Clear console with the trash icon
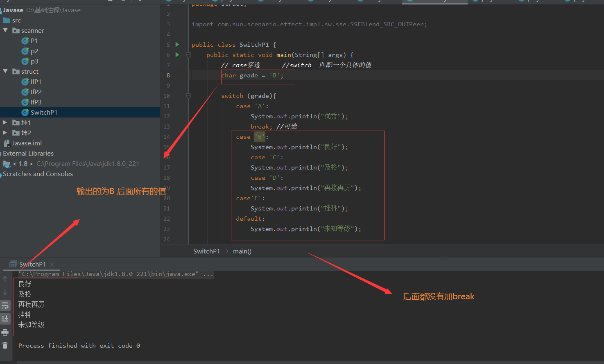The height and width of the screenshot is (364, 604). 5,345
